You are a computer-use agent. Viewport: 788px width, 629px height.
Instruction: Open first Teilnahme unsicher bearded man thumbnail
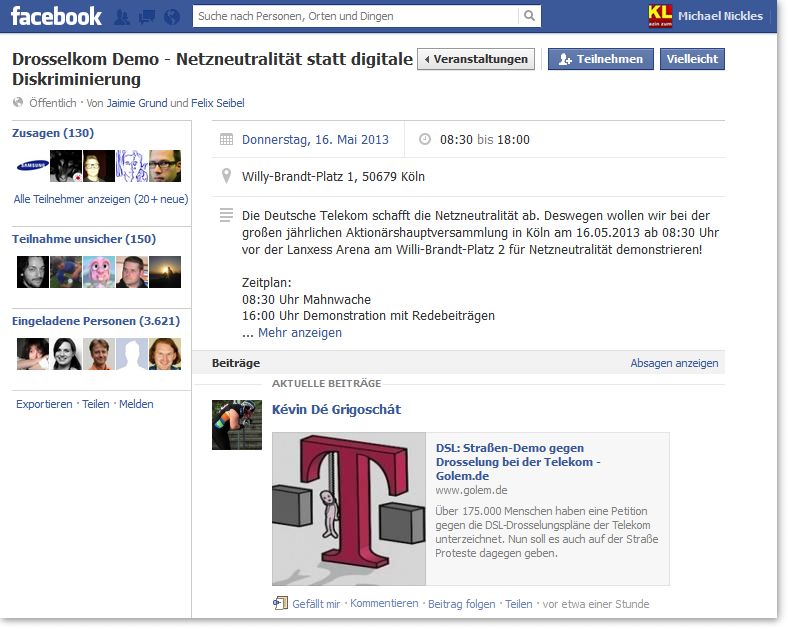coord(33,272)
